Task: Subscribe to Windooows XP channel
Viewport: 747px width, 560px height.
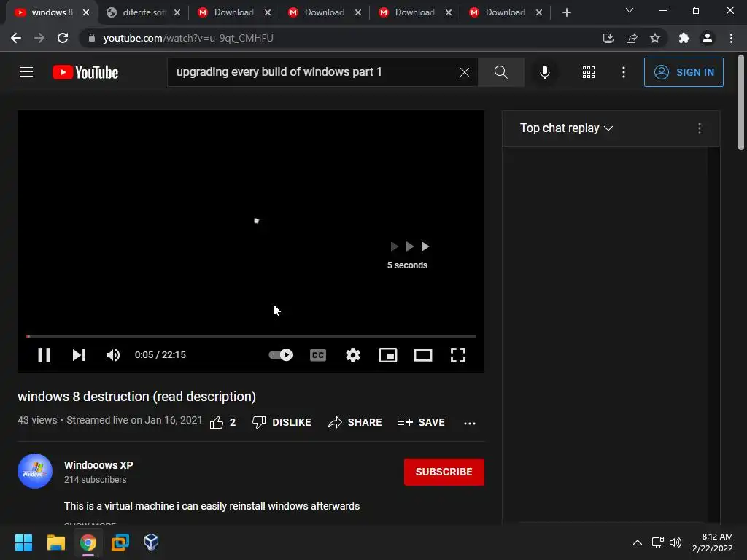Action: 444,472
